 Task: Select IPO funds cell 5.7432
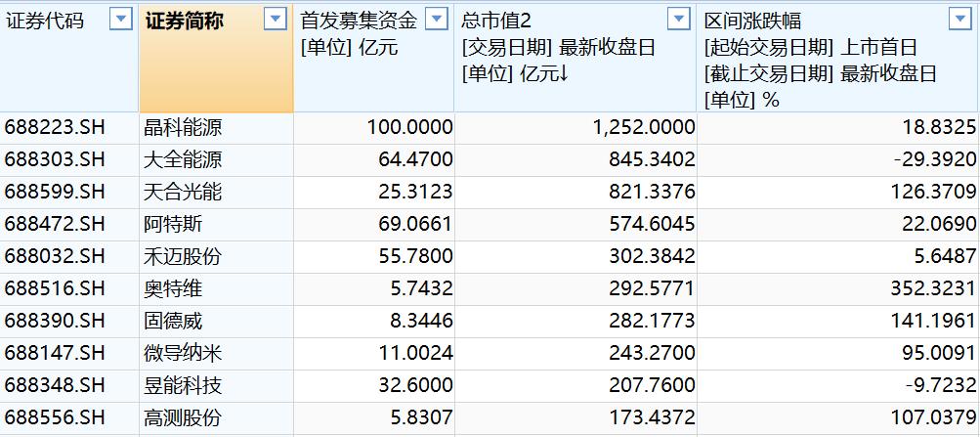(374, 288)
